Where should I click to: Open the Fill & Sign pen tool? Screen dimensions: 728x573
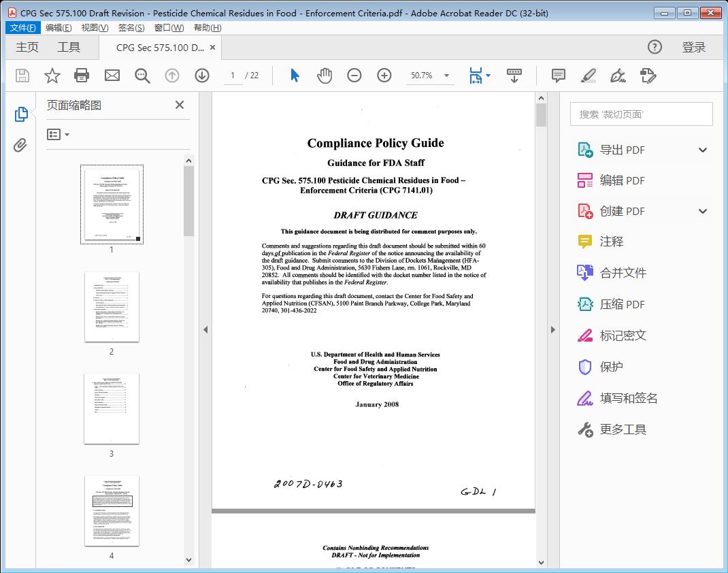point(618,76)
